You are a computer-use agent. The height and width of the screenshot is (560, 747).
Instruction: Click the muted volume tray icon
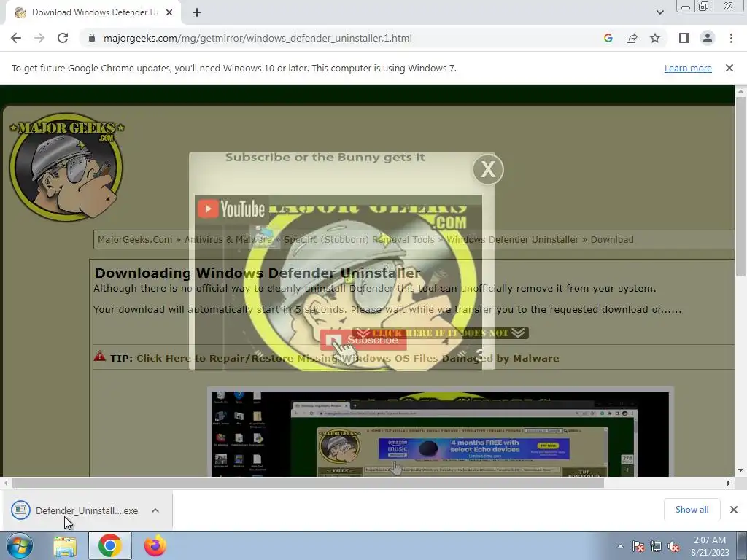point(673,546)
